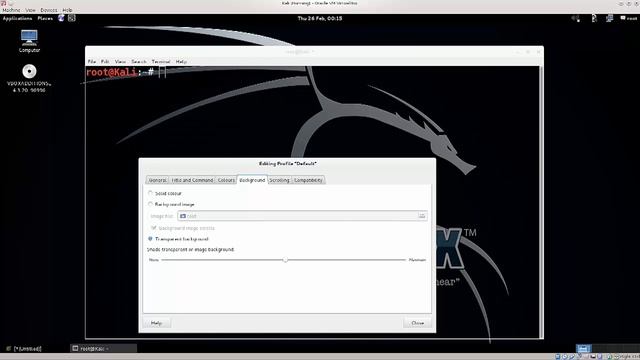Click the volume icon in top panel
Image resolution: width=640 pixels, height=360 pixels.
[576, 18]
